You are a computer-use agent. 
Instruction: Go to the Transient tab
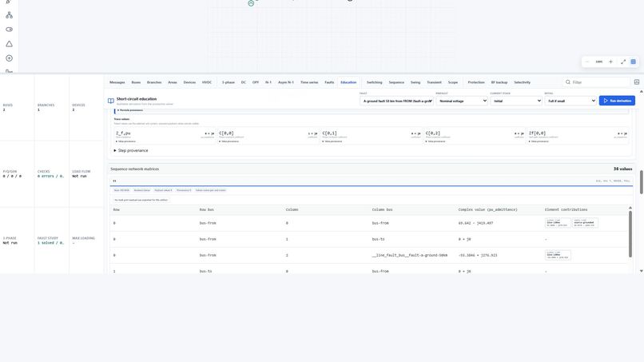coord(434,82)
